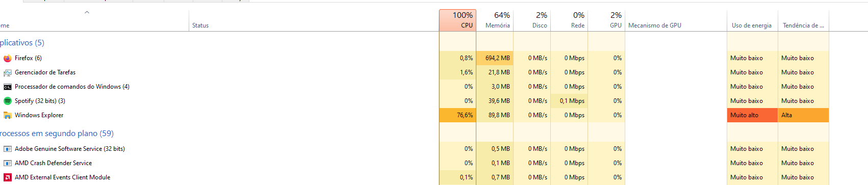The image size is (868, 185).
Task: Select the red AMD External Events icon
Action: point(8,177)
